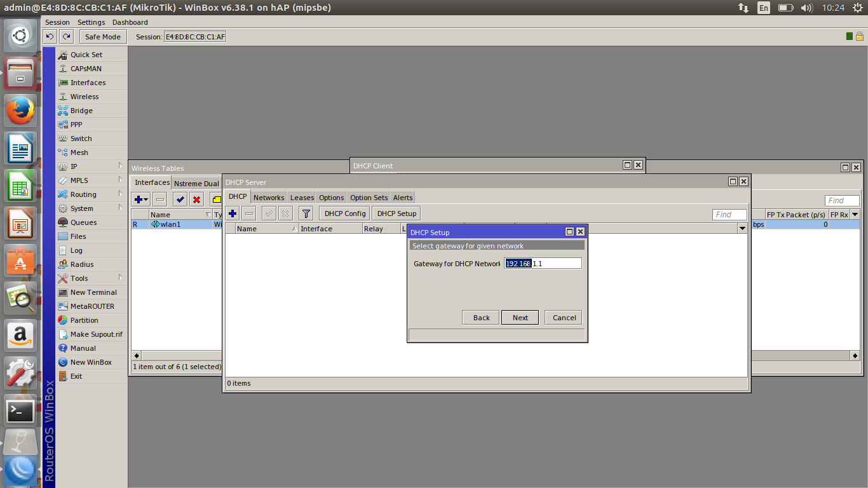
Task: Switch to Option Sets tab
Action: click(x=369, y=198)
